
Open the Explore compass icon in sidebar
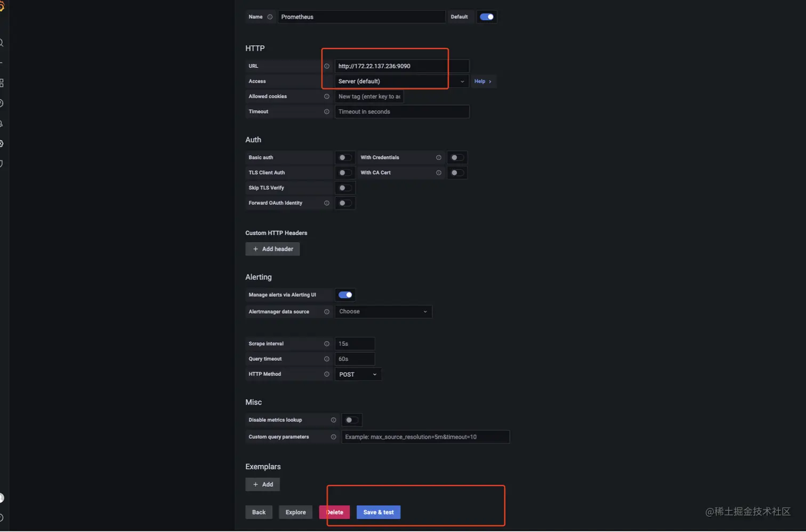tap(2, 103)
